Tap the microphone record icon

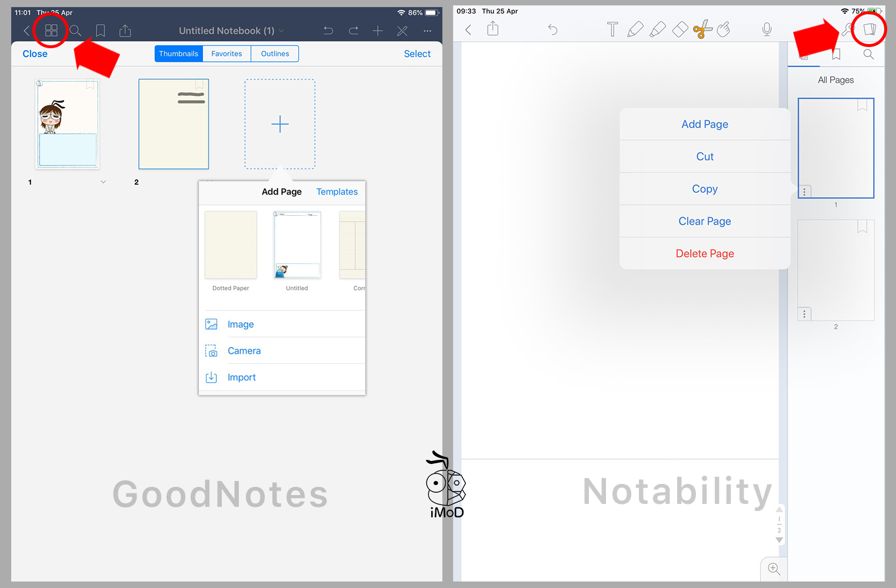point(767,29)
